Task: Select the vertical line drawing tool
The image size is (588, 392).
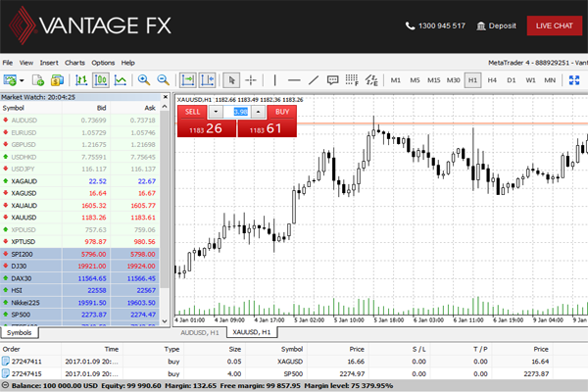Action: 274,80
